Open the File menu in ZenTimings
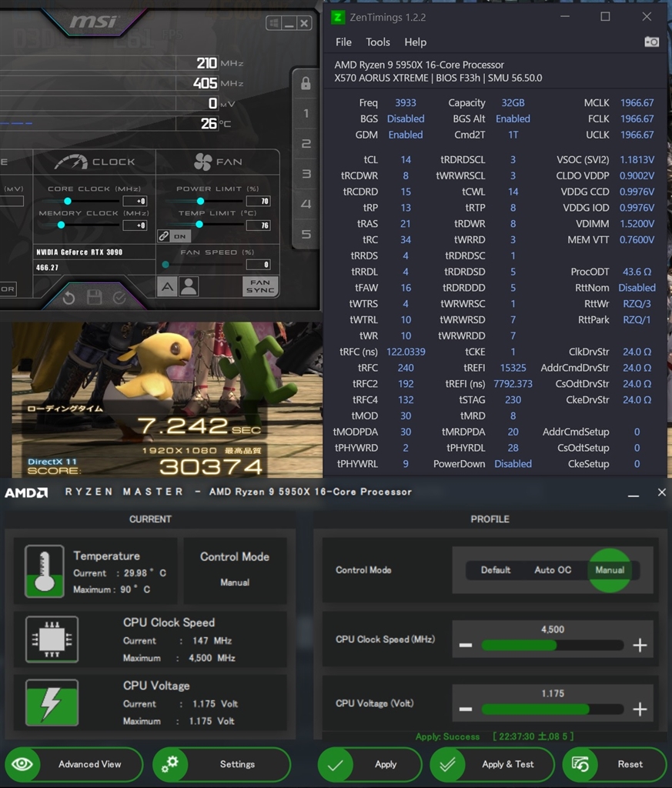This screenshot has height=788, width=672. (343, 42)
